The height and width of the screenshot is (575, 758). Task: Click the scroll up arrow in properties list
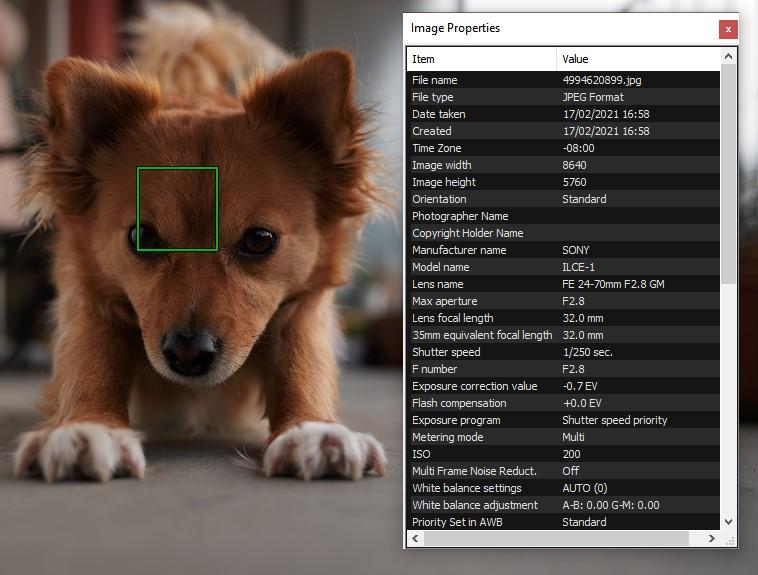[729, 57]
